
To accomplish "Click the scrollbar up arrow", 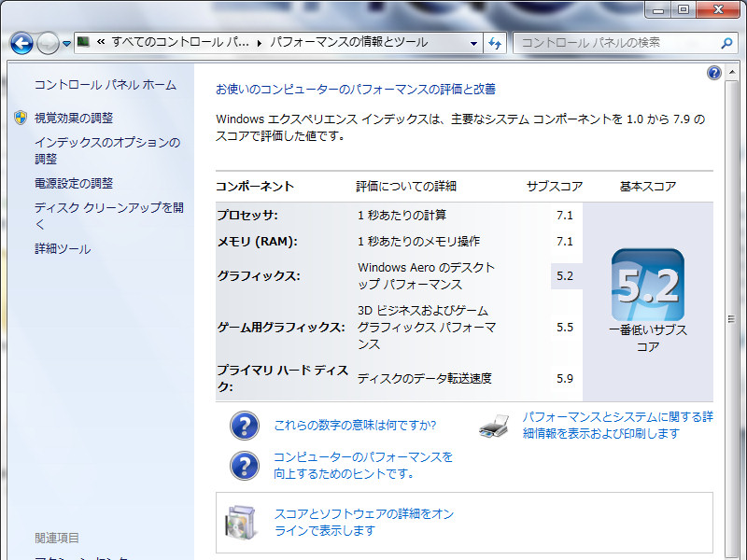I will tap(731, 73).
